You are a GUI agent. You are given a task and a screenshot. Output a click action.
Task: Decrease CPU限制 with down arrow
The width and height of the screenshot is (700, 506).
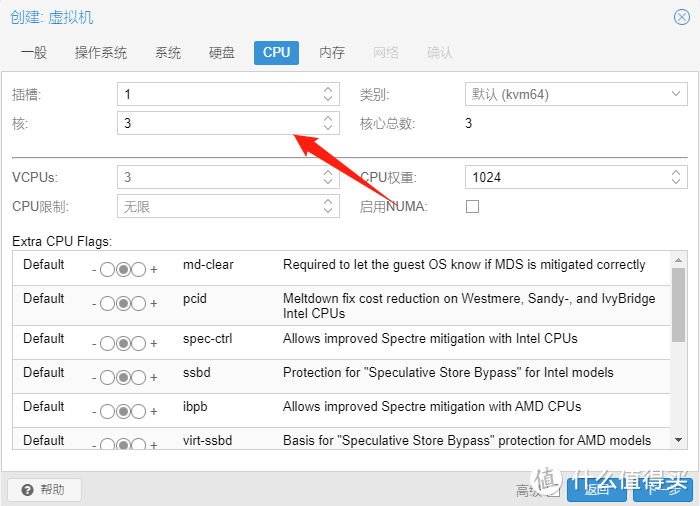pos(328,211)
